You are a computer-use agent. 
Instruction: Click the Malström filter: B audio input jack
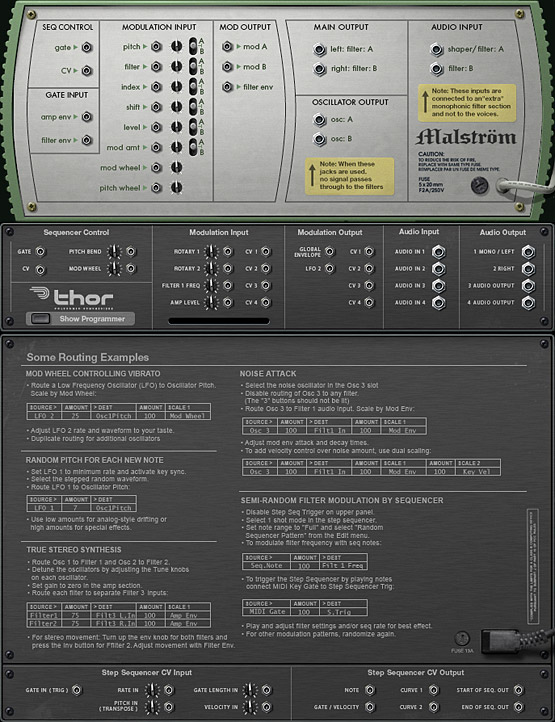[436, 69]
